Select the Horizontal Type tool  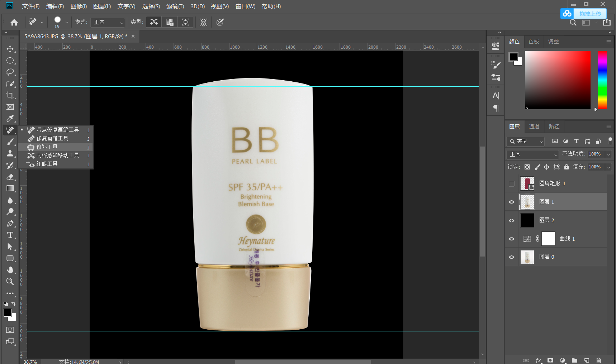tap(10, 235)
